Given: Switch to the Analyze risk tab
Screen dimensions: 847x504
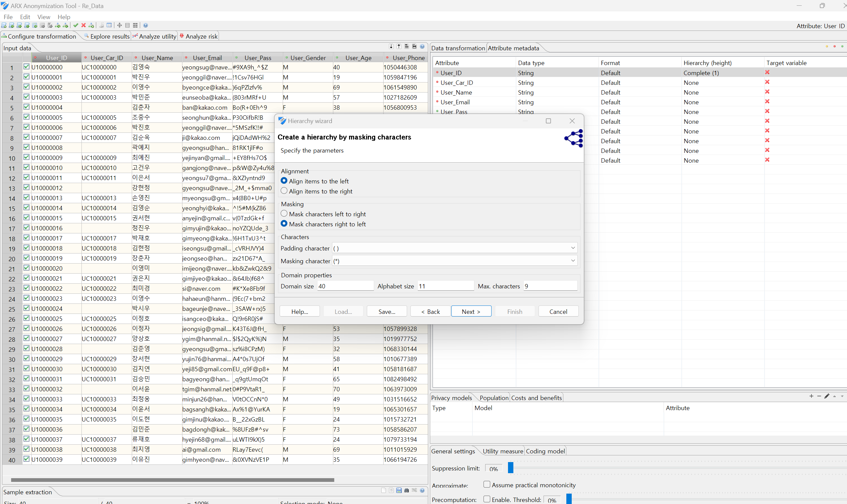Looking at the screenshot, I should coord(199,36).
